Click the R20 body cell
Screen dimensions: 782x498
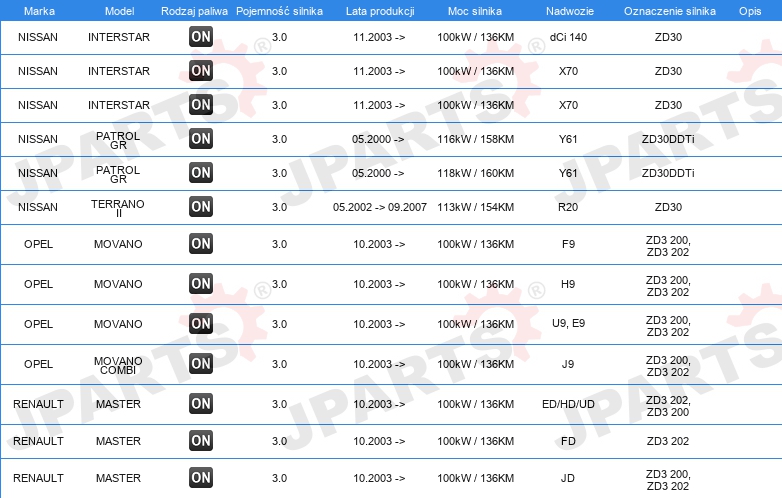568,207
